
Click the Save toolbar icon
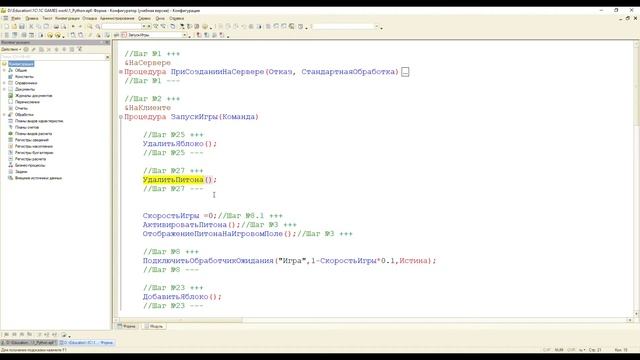(22, 27)
